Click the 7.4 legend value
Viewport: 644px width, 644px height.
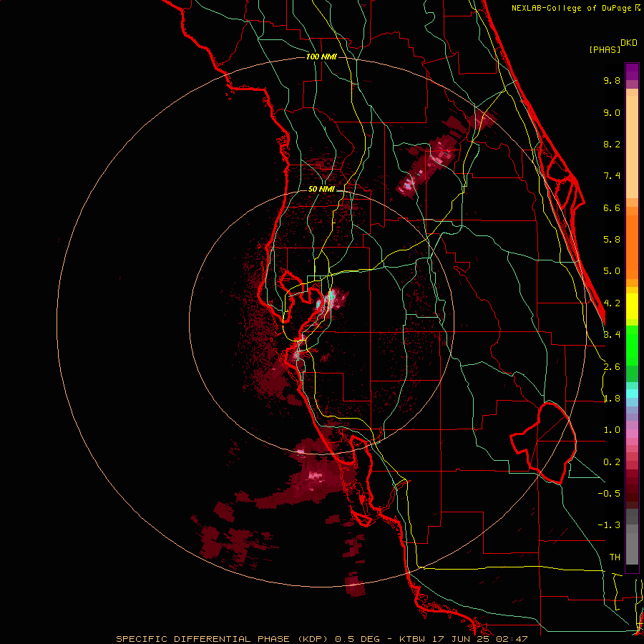coord(612,176)
